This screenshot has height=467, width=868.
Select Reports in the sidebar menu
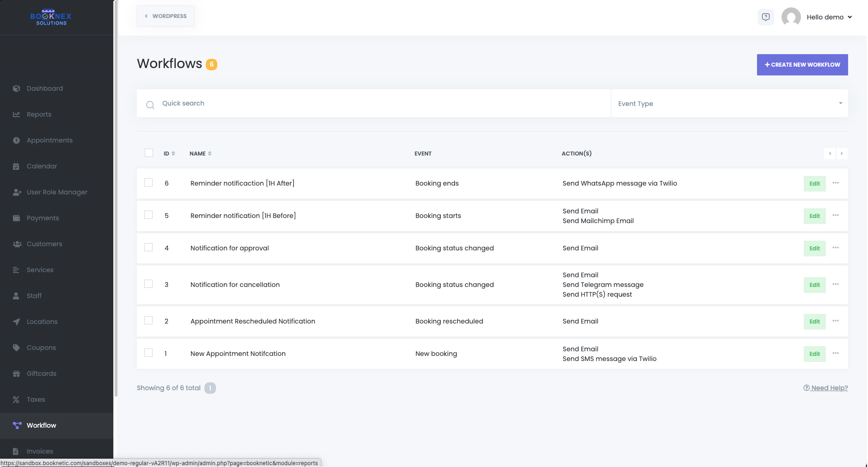pyautogui.click(x=39, y=114)
